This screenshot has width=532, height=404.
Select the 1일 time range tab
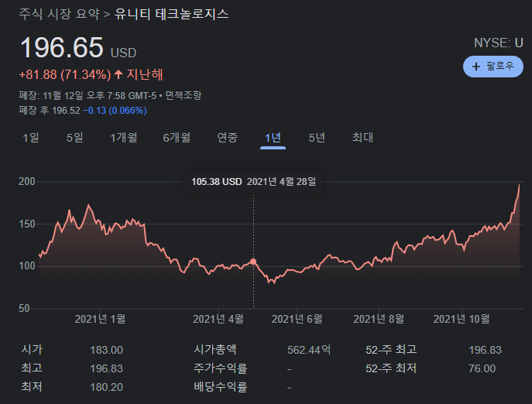(31, 138)
